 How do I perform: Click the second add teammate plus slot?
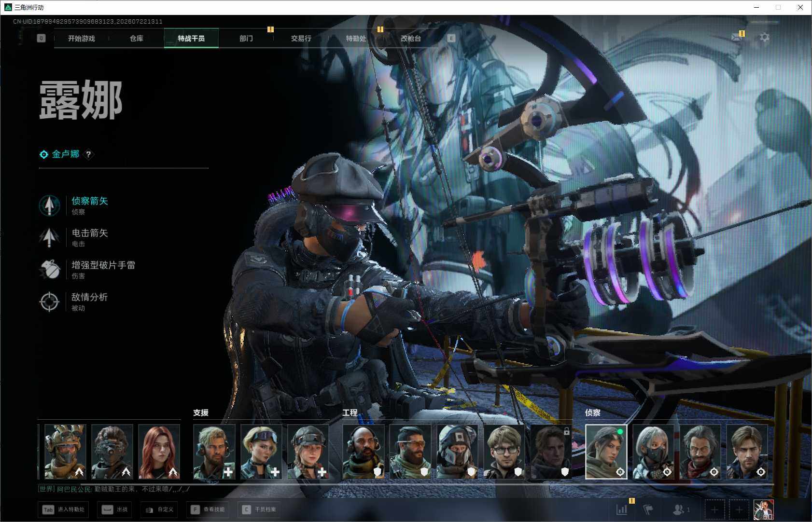tap(739, 509)
